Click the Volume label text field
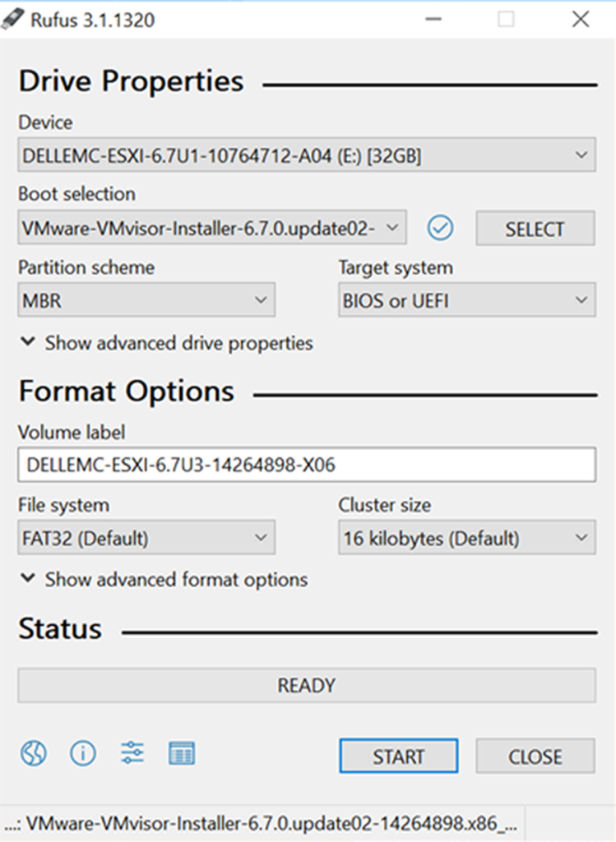This screenshot has width=616, height=842. point(306,465)
